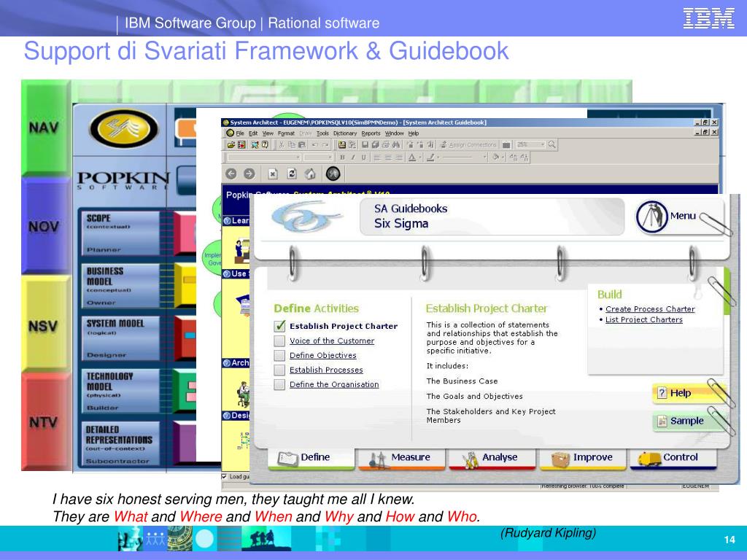Open the List Project Charters link

pyautogui.click(x=643, y=320)
